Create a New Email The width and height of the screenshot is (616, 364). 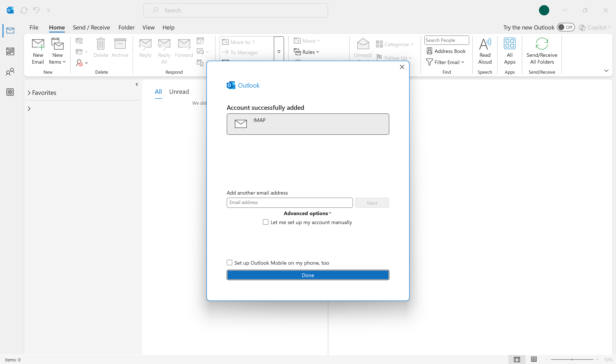coord(38,51)
